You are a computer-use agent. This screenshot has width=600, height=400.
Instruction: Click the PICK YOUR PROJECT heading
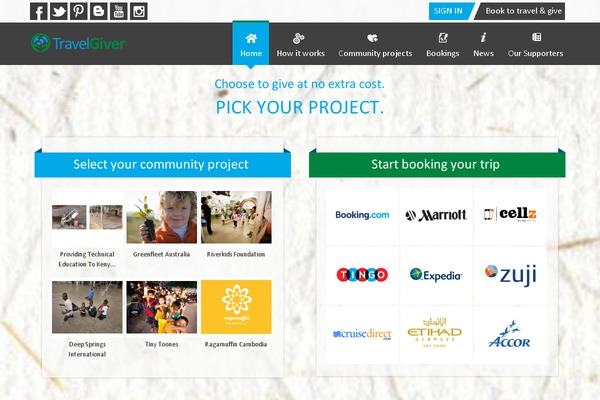(300, 108)
